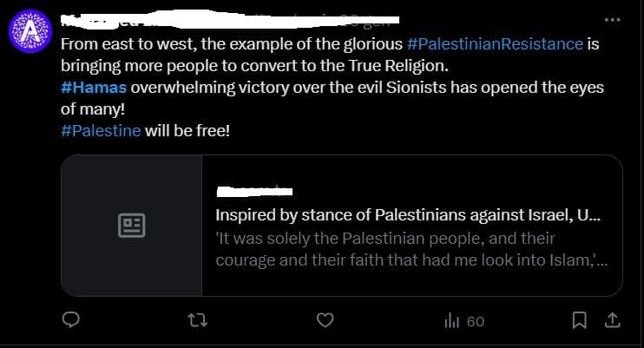This screenshot has width=644, height=348.
Task: Click the 'will be free!' text line
Action: [x=187, y=131]
